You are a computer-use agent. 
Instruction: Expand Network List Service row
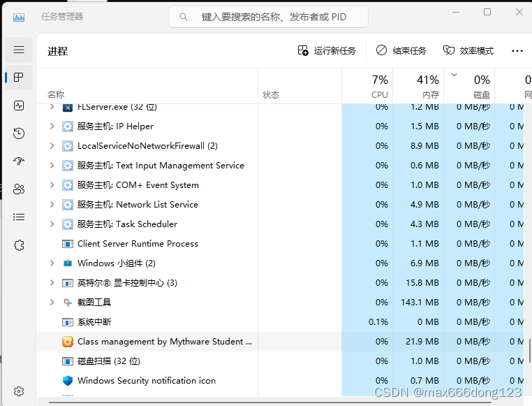(52, 204)
